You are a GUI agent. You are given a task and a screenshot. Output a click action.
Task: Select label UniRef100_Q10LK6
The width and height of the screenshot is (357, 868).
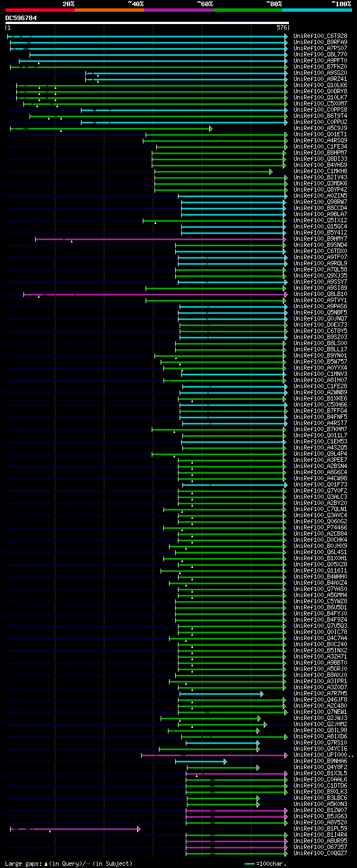tap(320, 85)
